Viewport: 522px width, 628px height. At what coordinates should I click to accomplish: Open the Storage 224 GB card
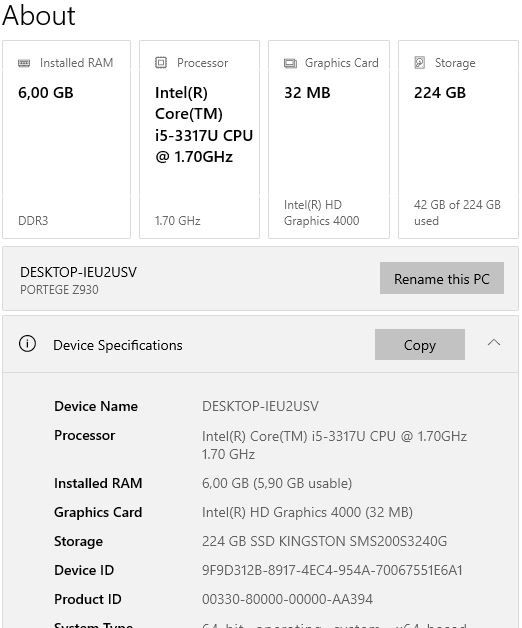tap(458, 139)
